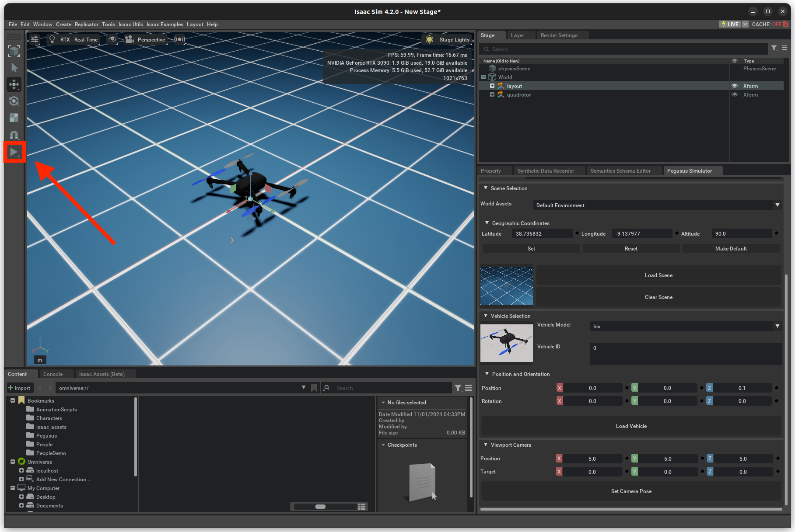Expand the quadrotor prim in Stage tree
This screenshot has width=795, height=532.
pos(492,94)
